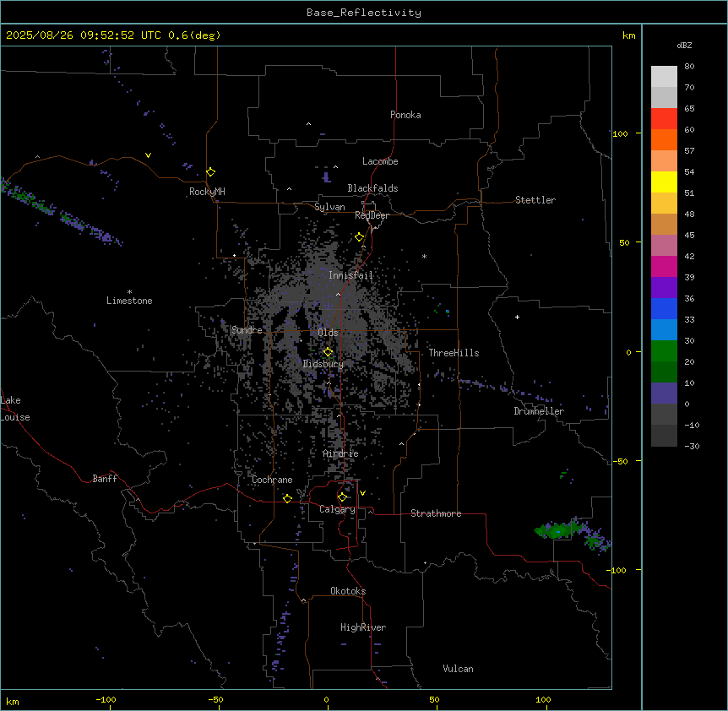This screenshot has height=711, width=728.
Task: Select the light blue 30–33 dBZ legend swatch
Action: point(664,330)
